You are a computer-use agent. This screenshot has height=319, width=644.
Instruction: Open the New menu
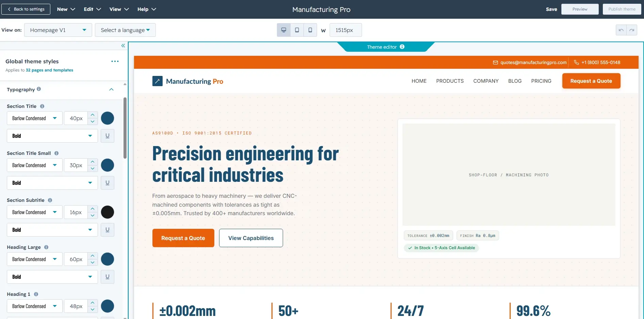(66, 9)
